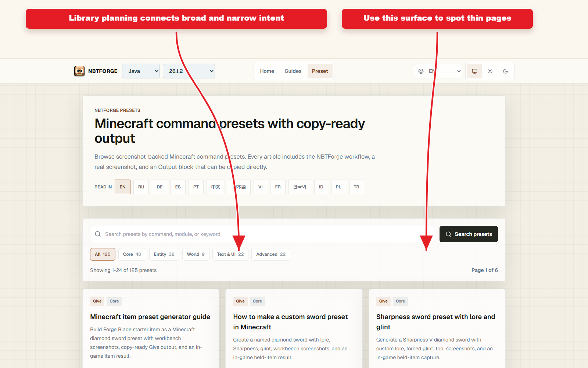The width and height of the screenshot is (588, 368).
Task: Click the 'Minecraft command presets' heading
Action: coord(230,131)
